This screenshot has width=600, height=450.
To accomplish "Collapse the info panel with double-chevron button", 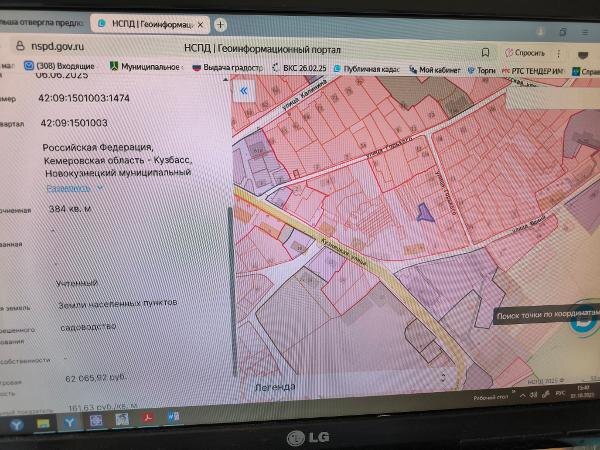I will pyautogui.click(x=244, y=91).
